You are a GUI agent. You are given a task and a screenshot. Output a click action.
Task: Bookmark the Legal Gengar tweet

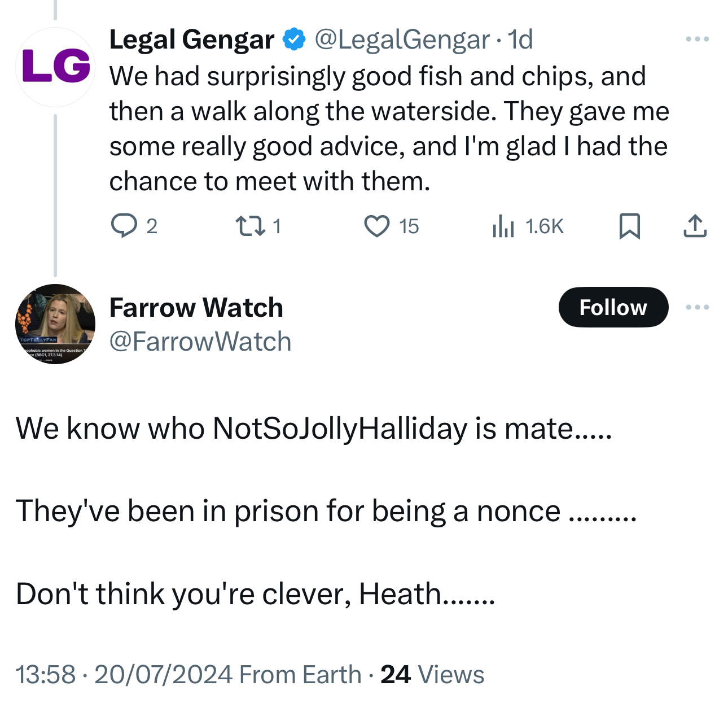[630, 226]
